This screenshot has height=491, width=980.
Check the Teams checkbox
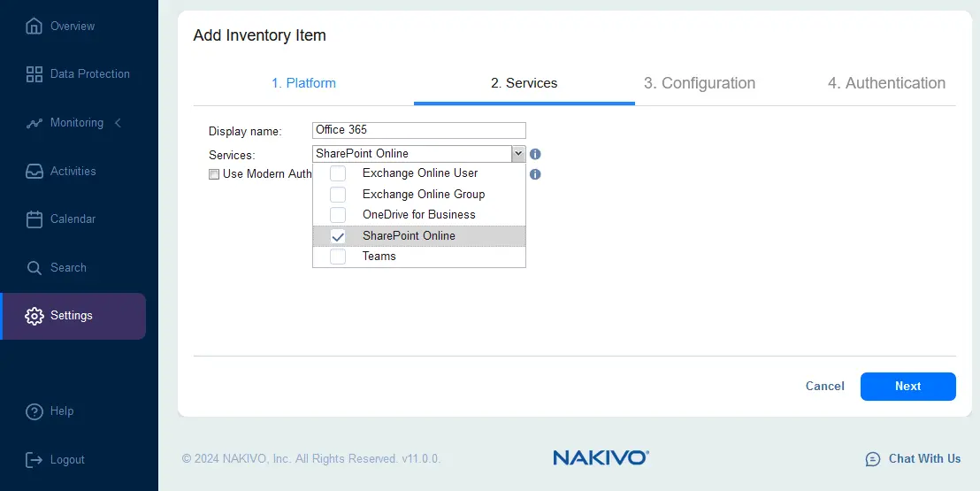(x=338, y=257)
